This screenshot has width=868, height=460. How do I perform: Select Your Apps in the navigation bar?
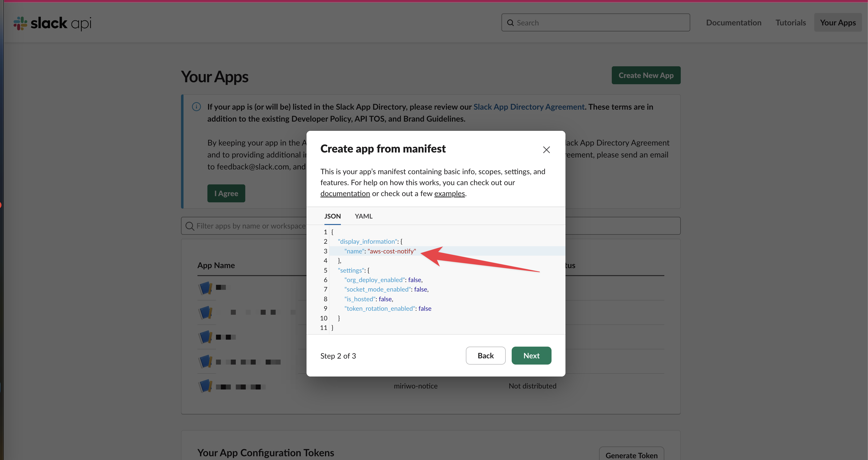838,22
